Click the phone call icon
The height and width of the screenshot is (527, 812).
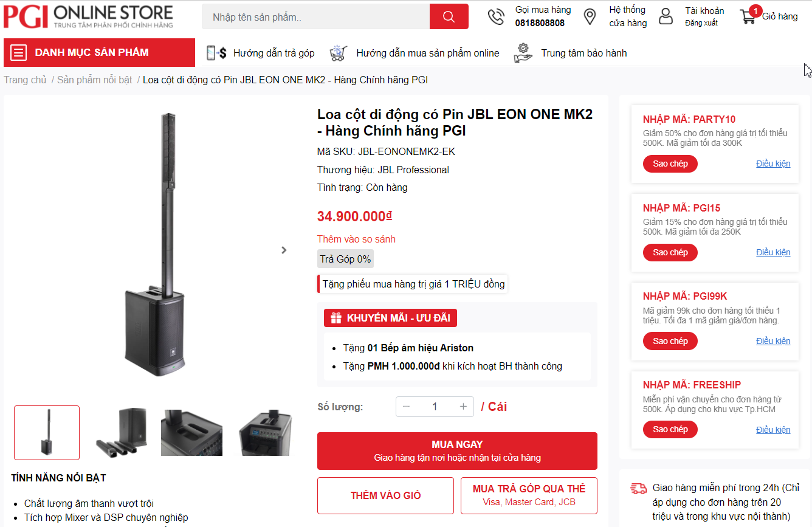496,16
